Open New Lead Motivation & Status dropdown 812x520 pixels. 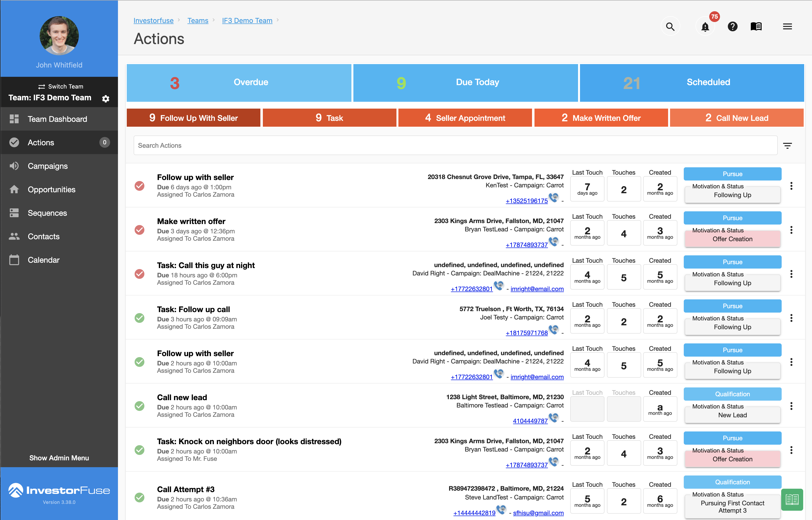[732, 415]
